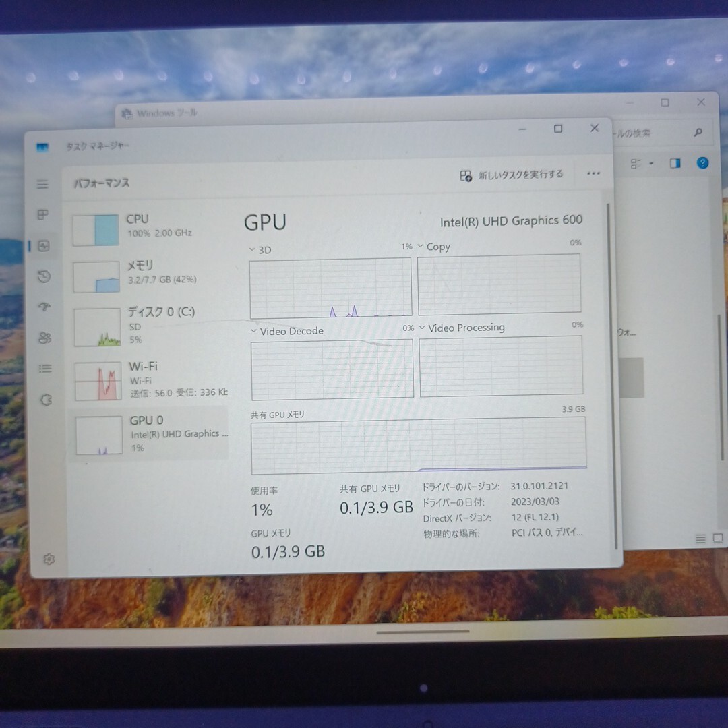Click the Windows ツール title bar icon
This screenshot has width=728, height=728.
click(126, 113)
